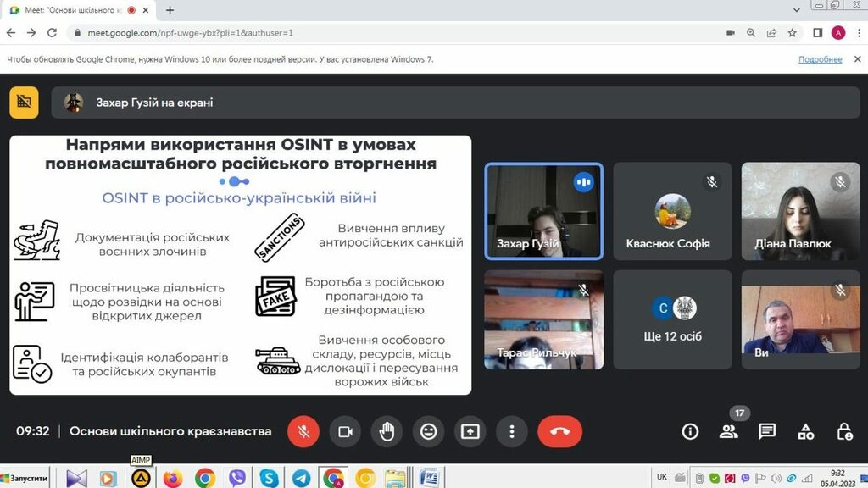Raise your hand in the meeting
This screenshot has width=868, height=488.
(x=387, y=431)
